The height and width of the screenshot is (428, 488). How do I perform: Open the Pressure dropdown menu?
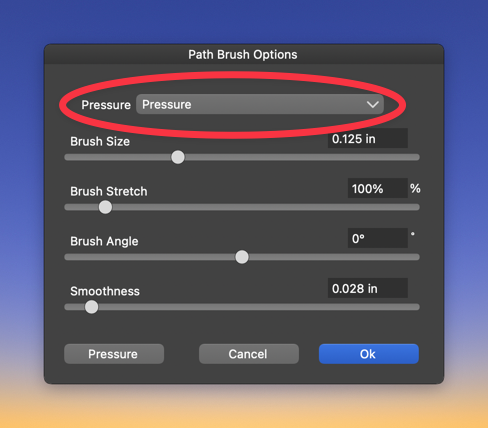(260, 104)
